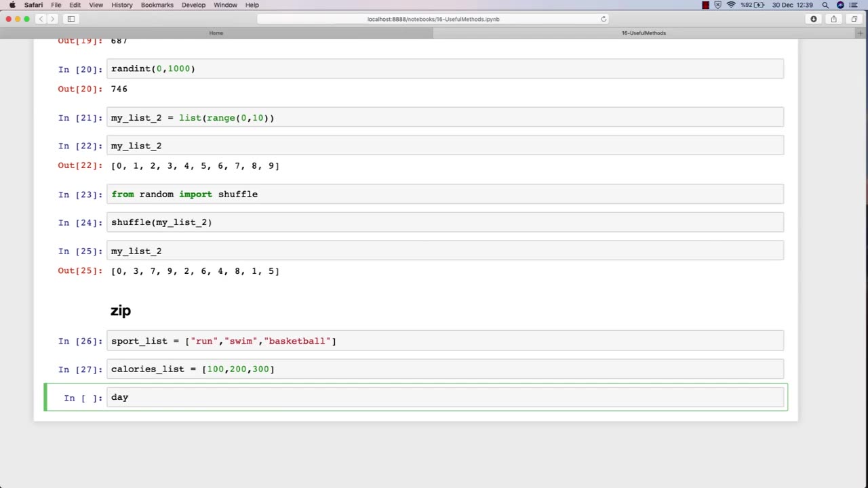Click the Out[25] output label

(80, 271)
